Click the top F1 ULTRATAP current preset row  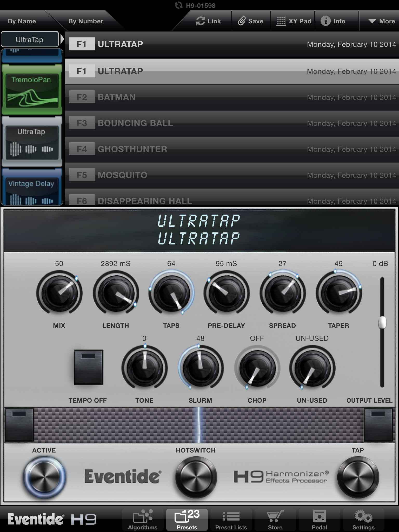[232, 44]
